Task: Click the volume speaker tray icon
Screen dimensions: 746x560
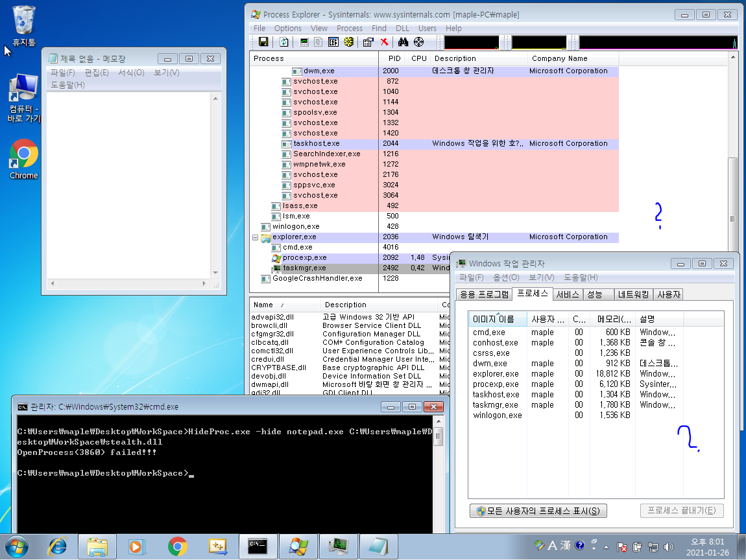Action: click(x=669, y=547)
